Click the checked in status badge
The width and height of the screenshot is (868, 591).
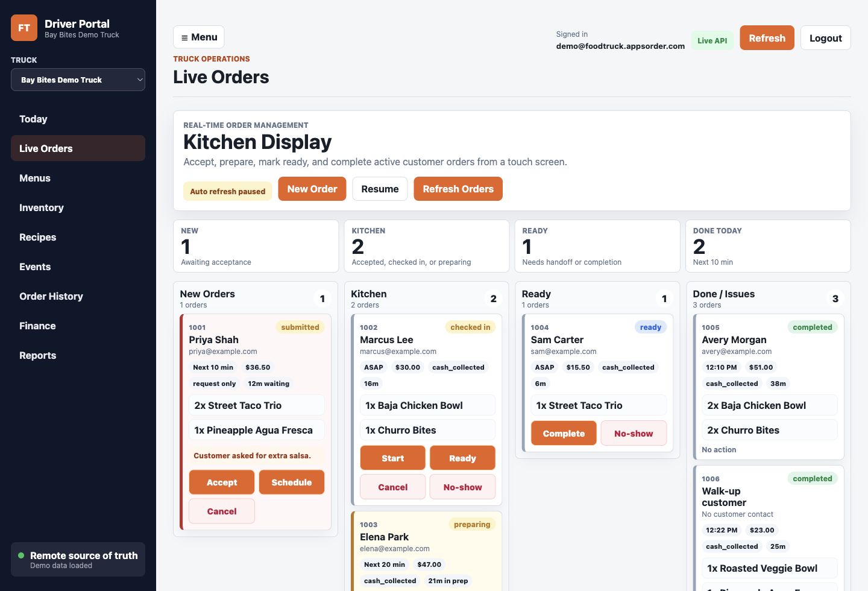point(470,327)
